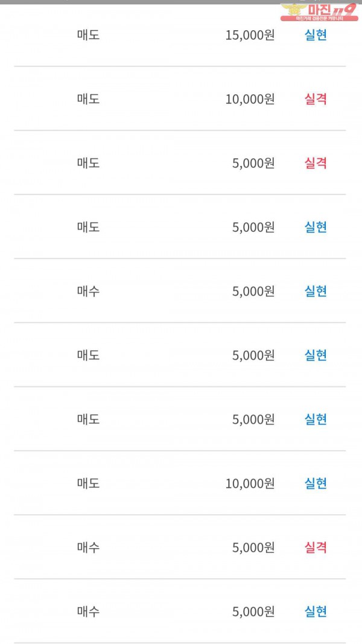The image size is (362, 644).
Task: Select the topmost 매수 label
Action: tap(88, 292)
